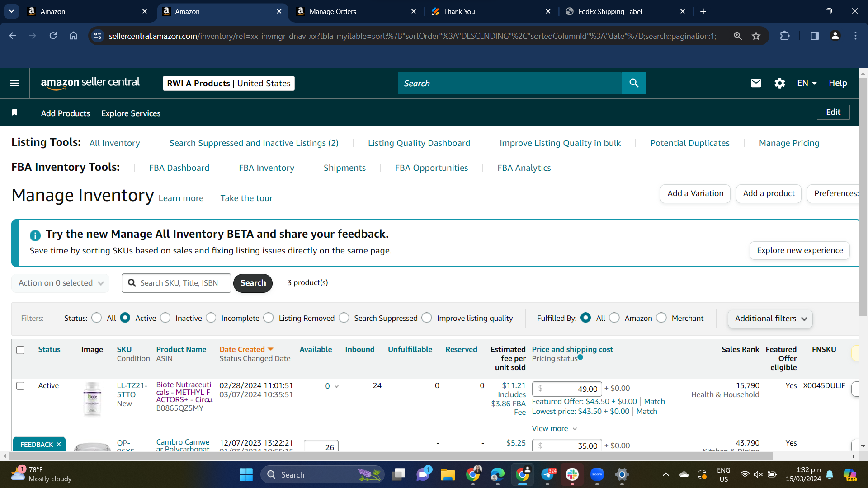The height and width of the screenshot is (488, 868).
Task: Select Fulfilled By Merchant radio button
Action: pyautogui.click(x=661, y=318)
